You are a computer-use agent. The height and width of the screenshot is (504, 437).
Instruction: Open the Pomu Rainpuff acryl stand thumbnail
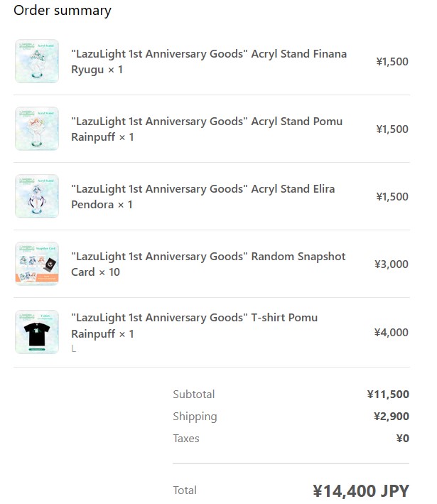pyautogui.click(x=37, y=129)
